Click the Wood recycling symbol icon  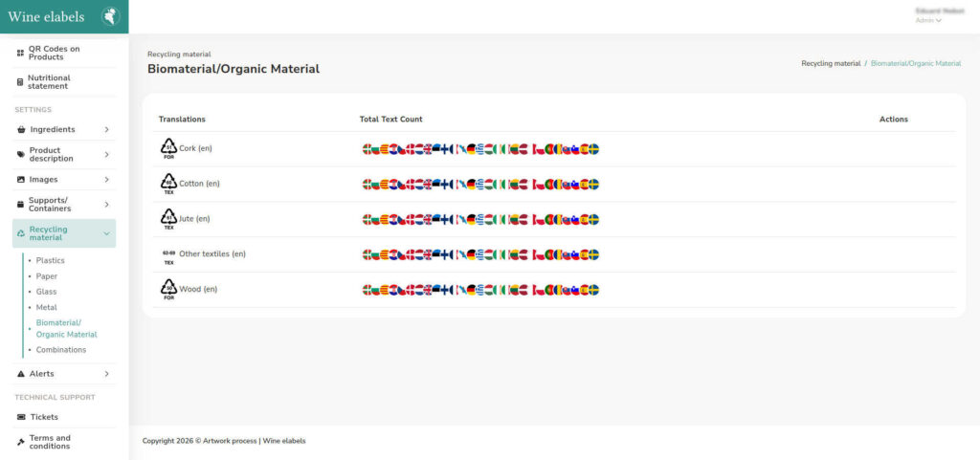coord(168,289)
